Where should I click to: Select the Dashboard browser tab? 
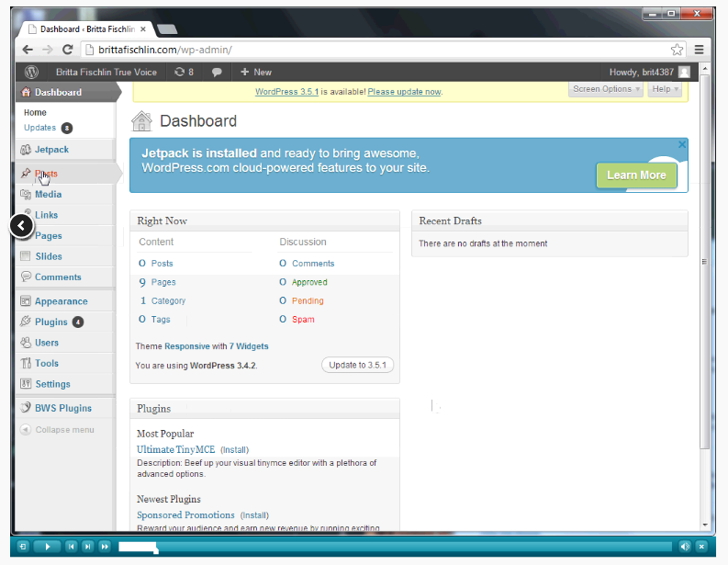click(x=87, y=29)
